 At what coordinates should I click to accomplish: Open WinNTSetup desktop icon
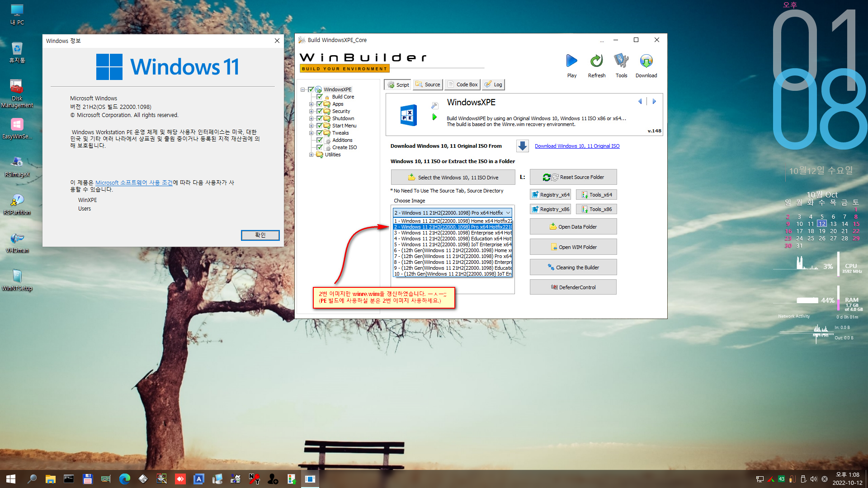(17, 280)
